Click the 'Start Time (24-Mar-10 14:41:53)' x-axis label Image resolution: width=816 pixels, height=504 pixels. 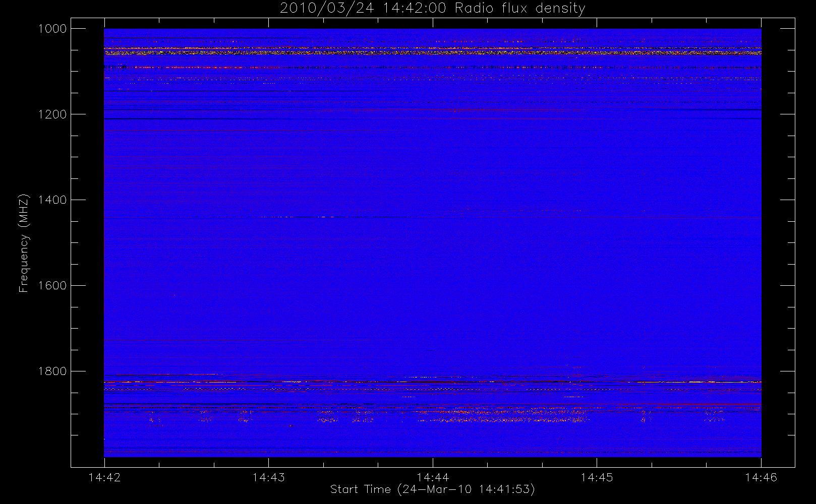[x=432, y=489]
